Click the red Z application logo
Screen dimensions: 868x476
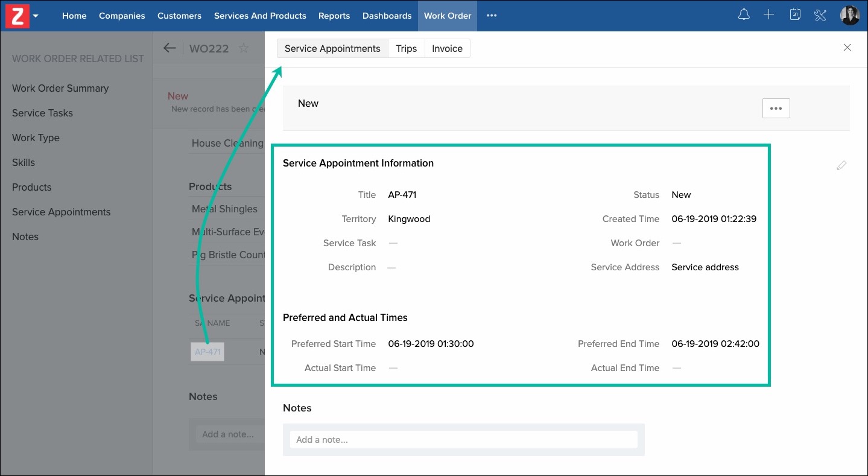17,16
